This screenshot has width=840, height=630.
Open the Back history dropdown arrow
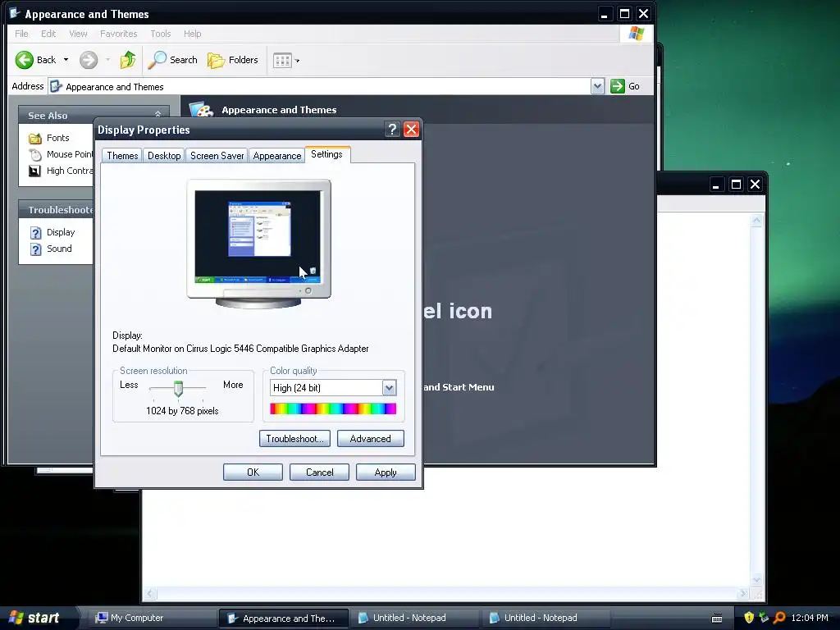(66, 60)
